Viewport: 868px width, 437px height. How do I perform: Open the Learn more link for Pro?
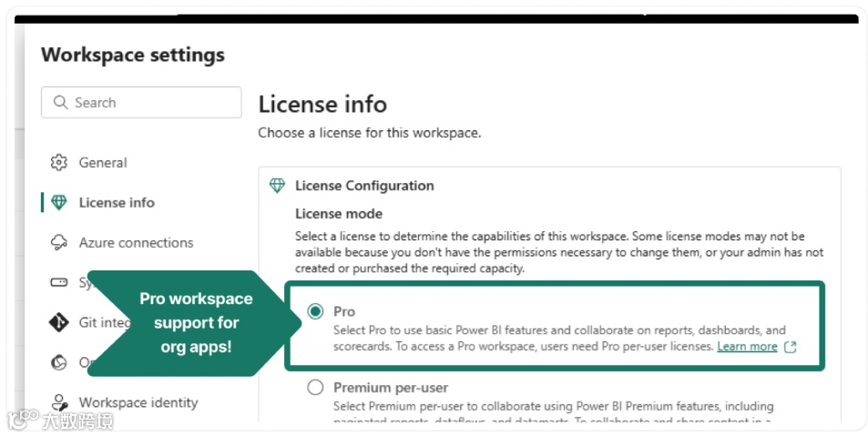pos(747,347)
